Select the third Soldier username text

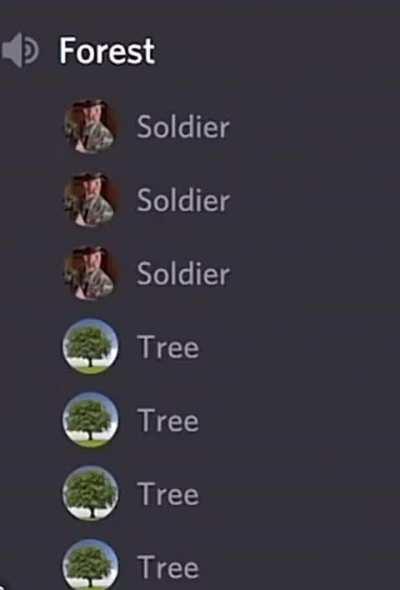pos(183,274)
